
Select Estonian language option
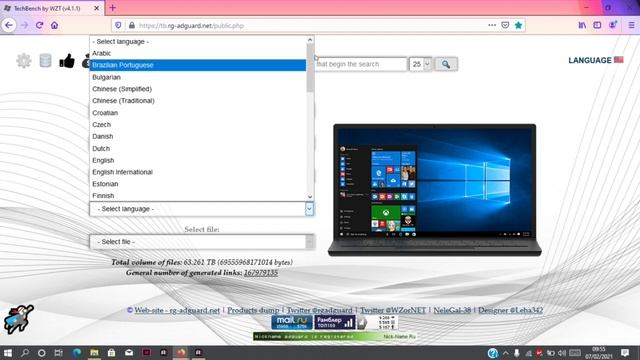pos(198,184)
